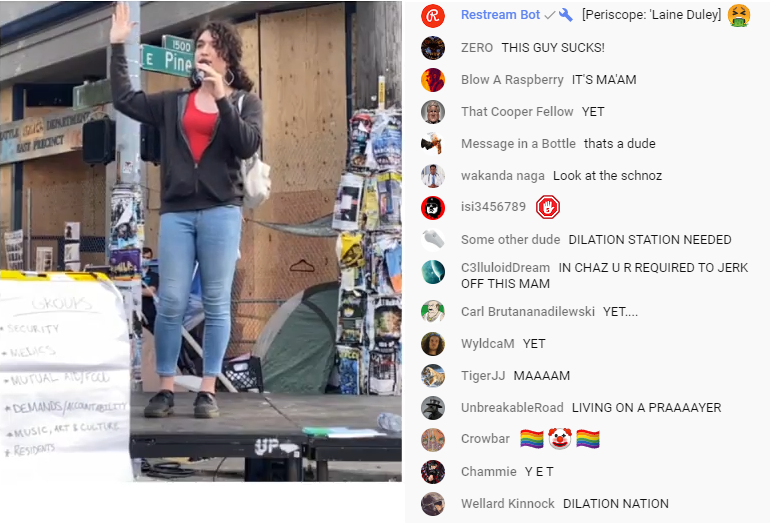Click the C3lluloidDream author name

(x=505, y=268)
